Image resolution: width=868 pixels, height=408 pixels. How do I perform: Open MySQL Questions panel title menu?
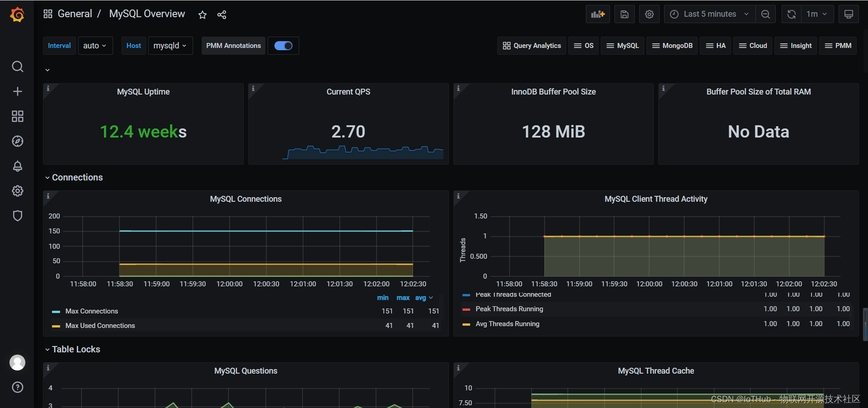coord(245,371)
